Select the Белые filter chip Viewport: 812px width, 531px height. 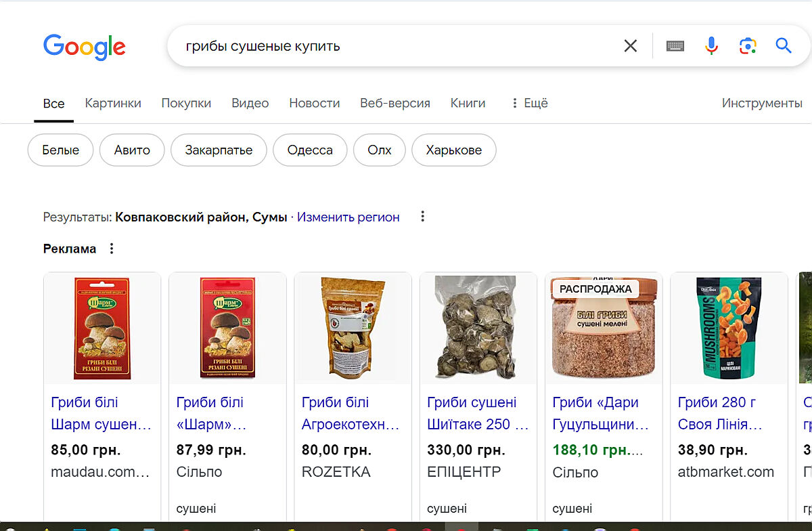[x=61, y=150]
